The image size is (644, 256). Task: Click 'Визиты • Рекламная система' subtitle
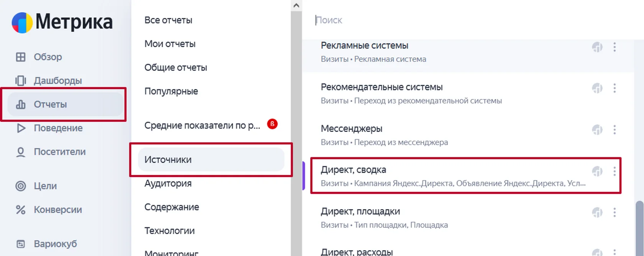pos(373,59)
